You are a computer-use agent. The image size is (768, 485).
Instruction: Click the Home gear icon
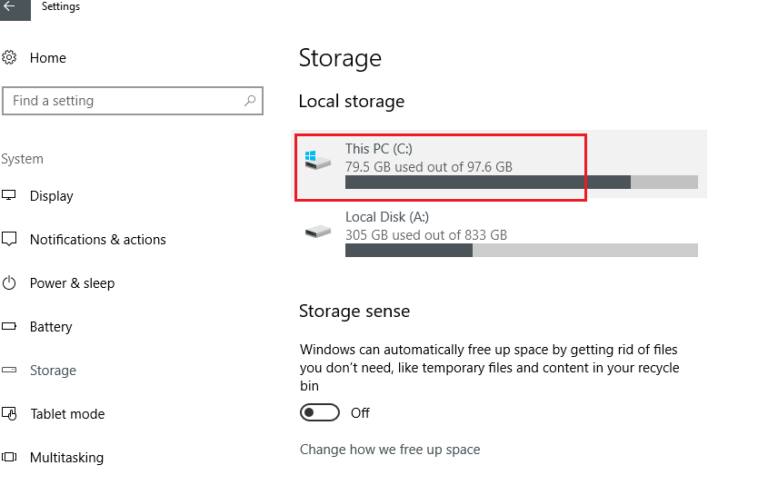pos(10,58)
